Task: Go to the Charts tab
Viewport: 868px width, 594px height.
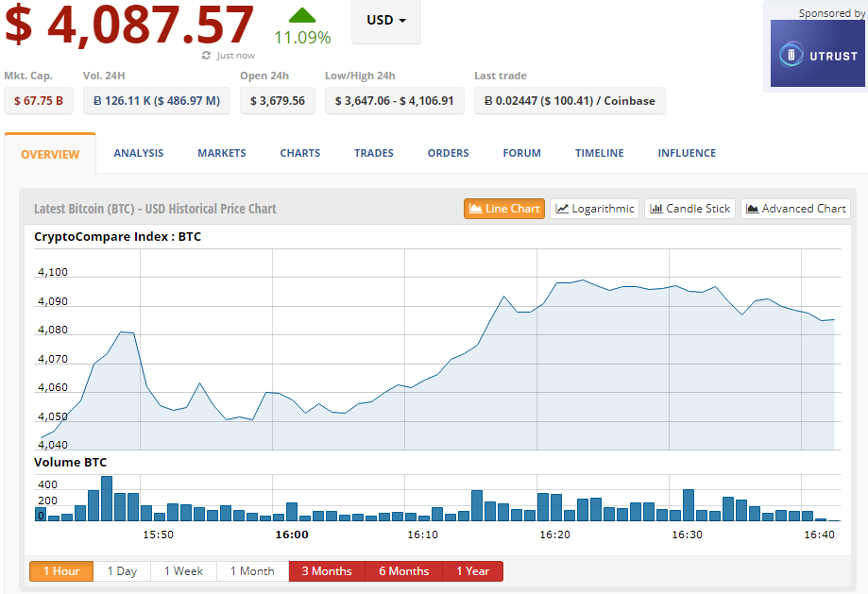Action: [299, 153]
